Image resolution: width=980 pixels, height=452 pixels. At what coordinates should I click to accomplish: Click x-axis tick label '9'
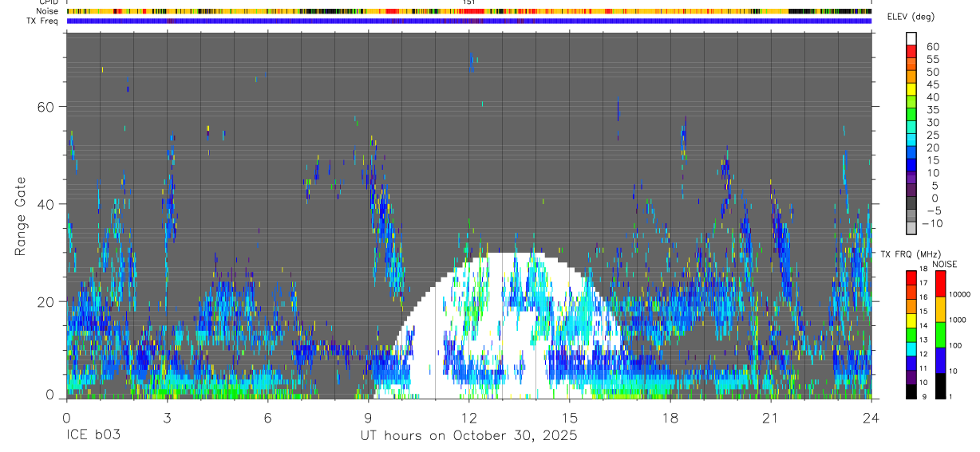pos(368,417)
